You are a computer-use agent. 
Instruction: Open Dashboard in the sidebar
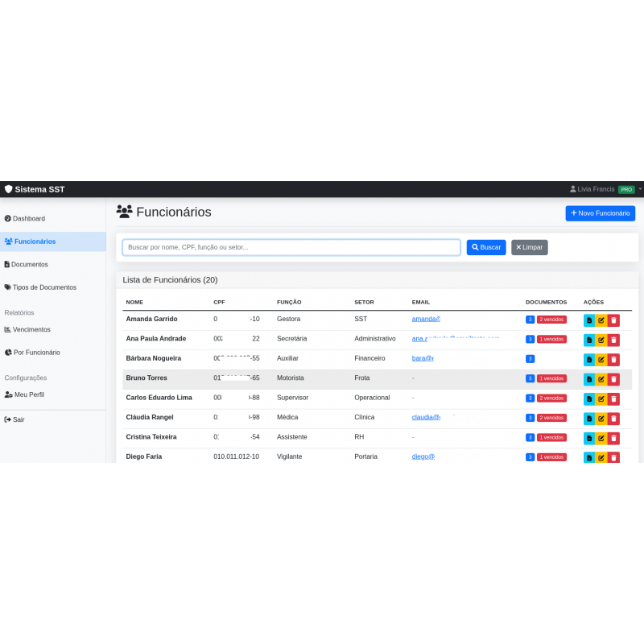click(x=28, y=218)
